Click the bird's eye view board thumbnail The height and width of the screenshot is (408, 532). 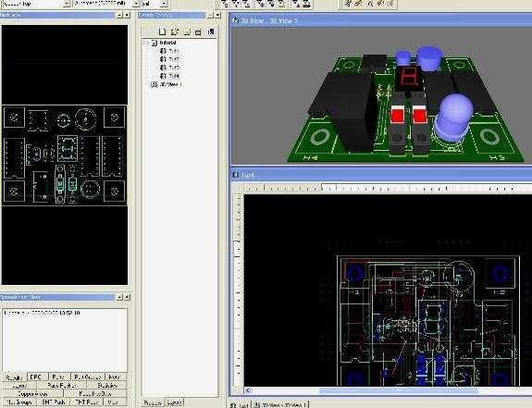tap(65, 155)
